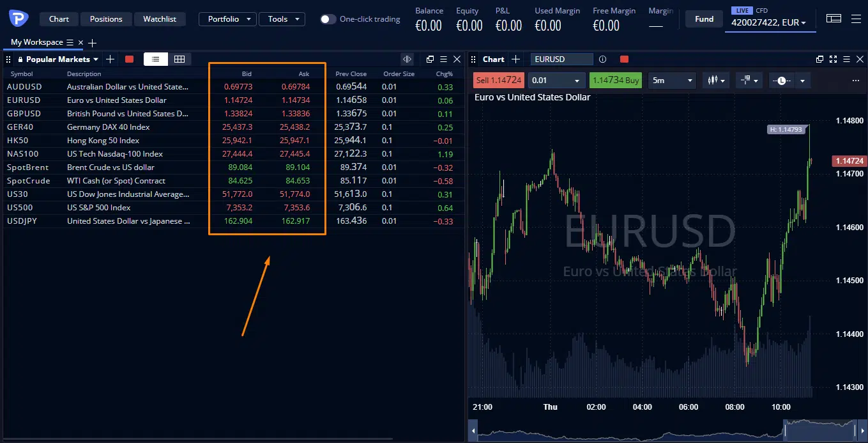This screenshot has height=443, width=868.
Task: Open the chart more options ellipsis
Action: click(x=856, y=81)
